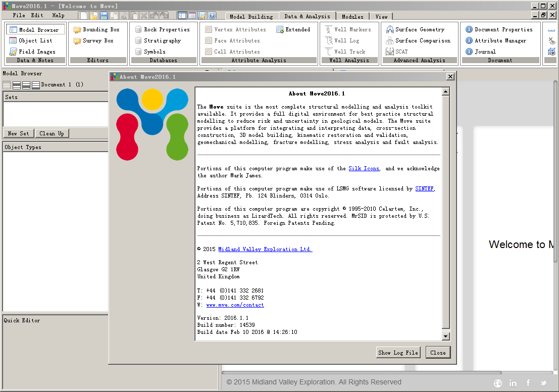Image resolution: width=559 pixels, height=392 pixels.
Task: Click the Twitter icon on Welcome page
Action: click(x=543, y=383)
